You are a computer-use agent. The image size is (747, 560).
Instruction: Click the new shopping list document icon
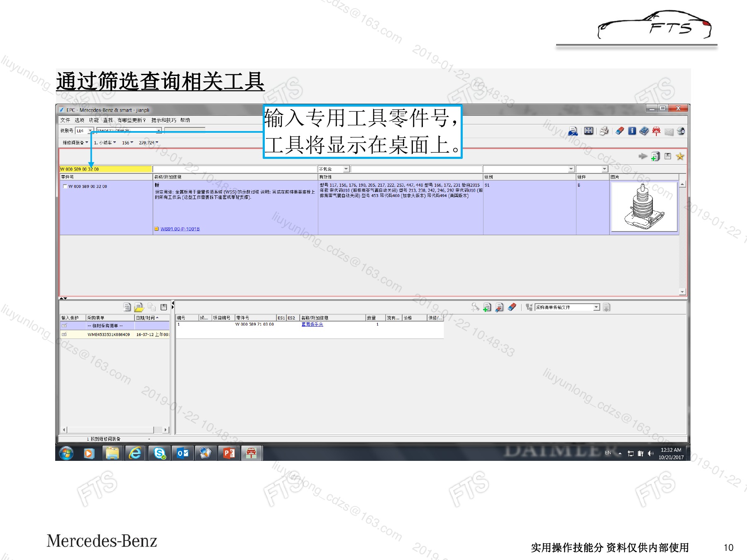coord(127,307)
